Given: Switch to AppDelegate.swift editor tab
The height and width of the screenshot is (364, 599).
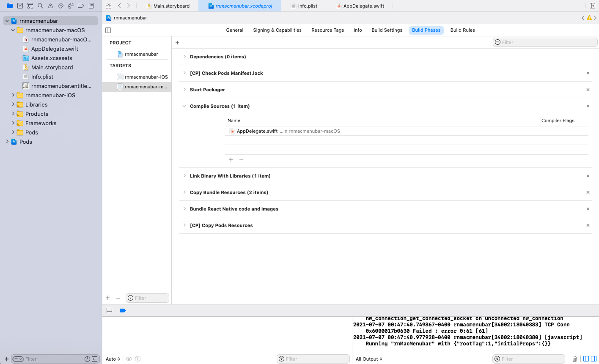Looking at the screenshot, I should 360,6.
